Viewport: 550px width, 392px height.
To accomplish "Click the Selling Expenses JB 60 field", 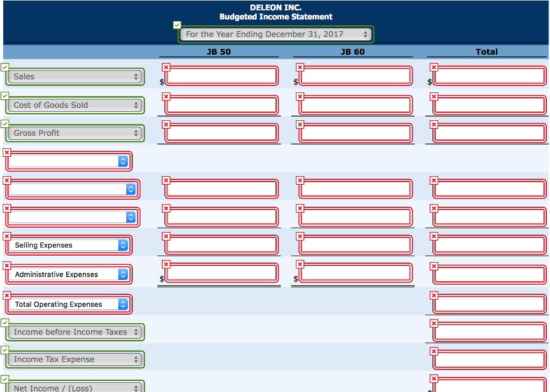I will tap(356, 245).
